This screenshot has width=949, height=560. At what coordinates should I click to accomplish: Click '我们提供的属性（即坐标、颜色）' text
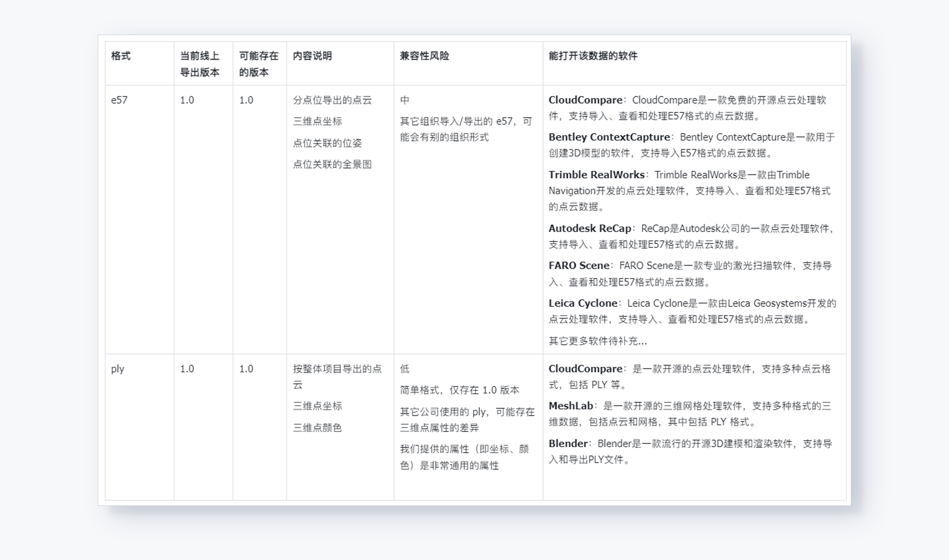[465, 457]
